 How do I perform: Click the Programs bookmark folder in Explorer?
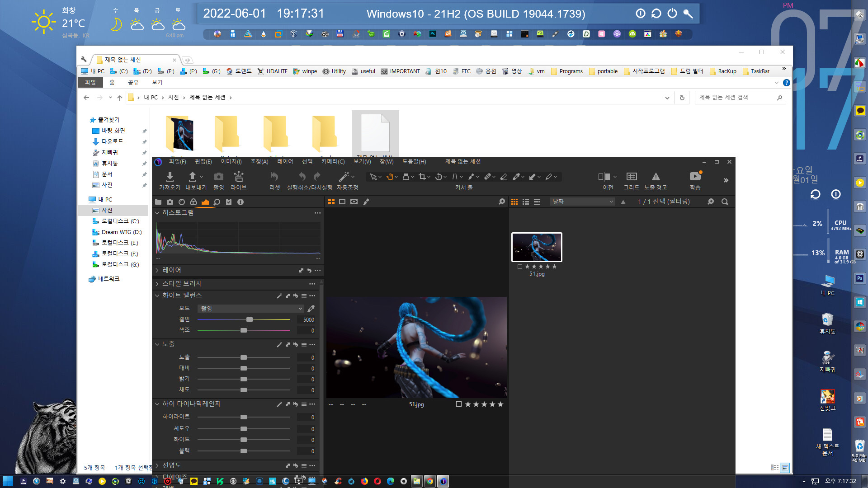(566, 71)
